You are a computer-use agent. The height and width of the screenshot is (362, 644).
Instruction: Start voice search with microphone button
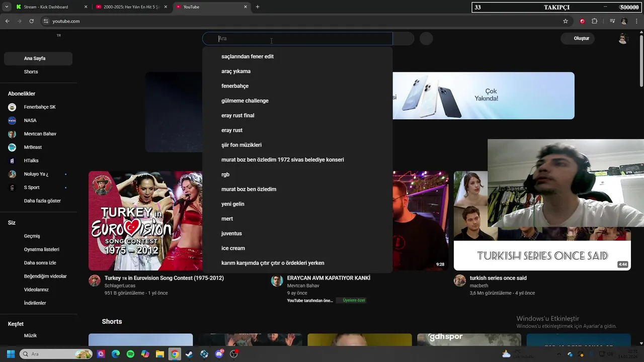pos(426,39)
